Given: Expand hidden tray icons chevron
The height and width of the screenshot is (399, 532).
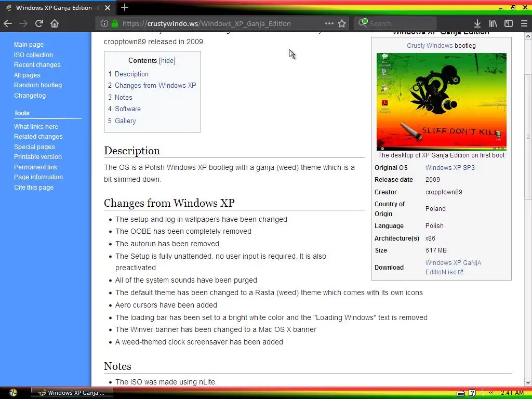Looking at the screenshot, I should 490,393.
